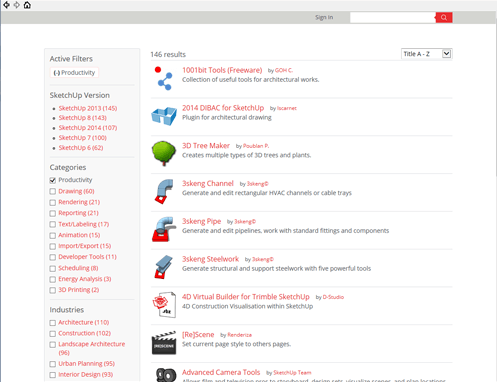
Task: Uncheck the Productivity category checkbox
Action: [x=53, y=180]
